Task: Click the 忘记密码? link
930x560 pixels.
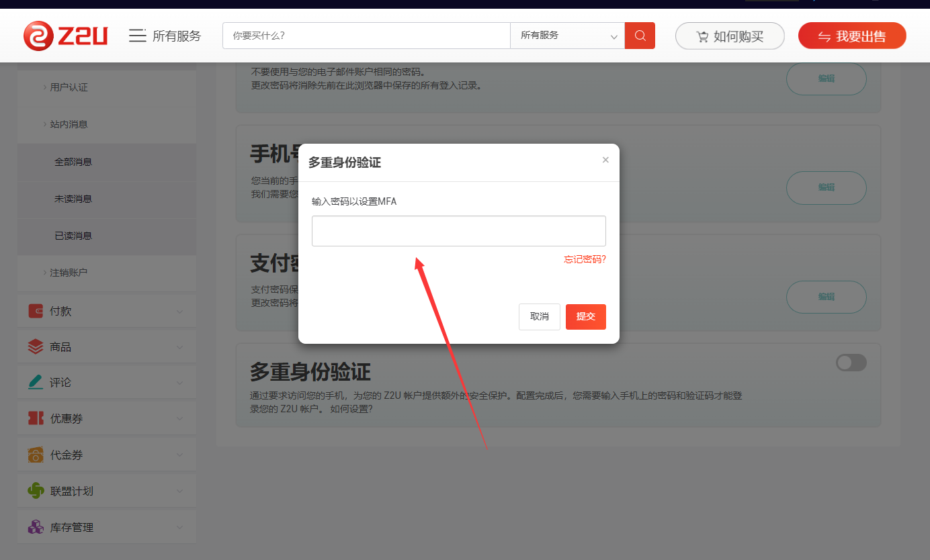Action: [585, 259]
